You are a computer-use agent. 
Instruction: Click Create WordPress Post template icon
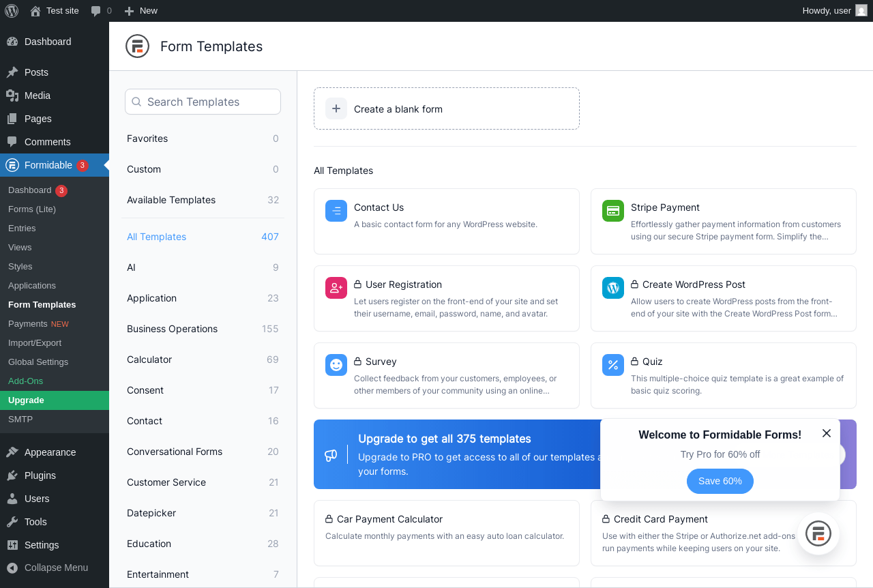(x=613, y=288)
